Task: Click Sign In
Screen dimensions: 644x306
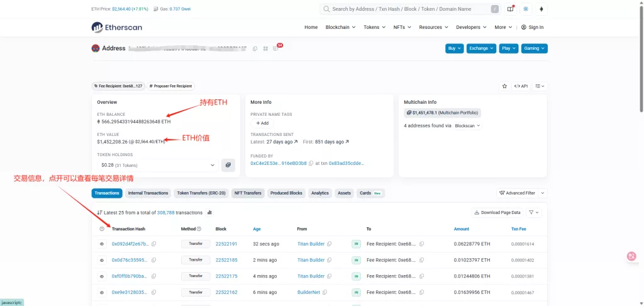Action: click(x=532, y=27)
